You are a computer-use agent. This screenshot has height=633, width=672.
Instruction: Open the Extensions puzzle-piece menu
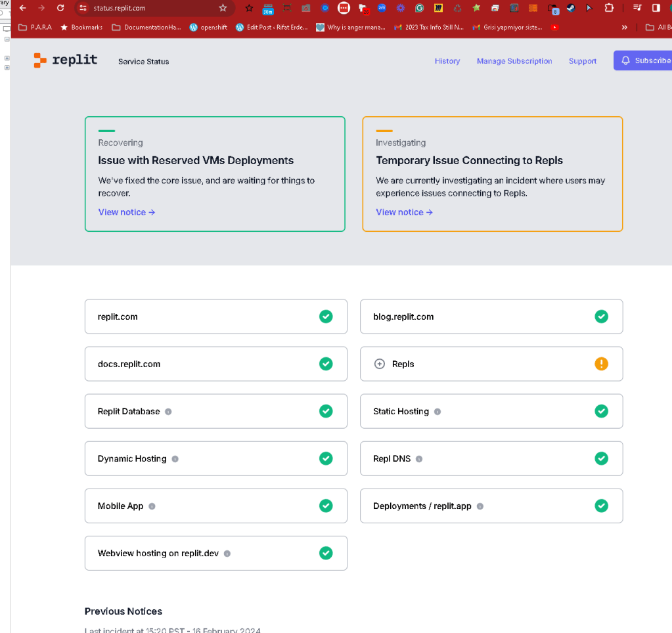tap(608, 8)
